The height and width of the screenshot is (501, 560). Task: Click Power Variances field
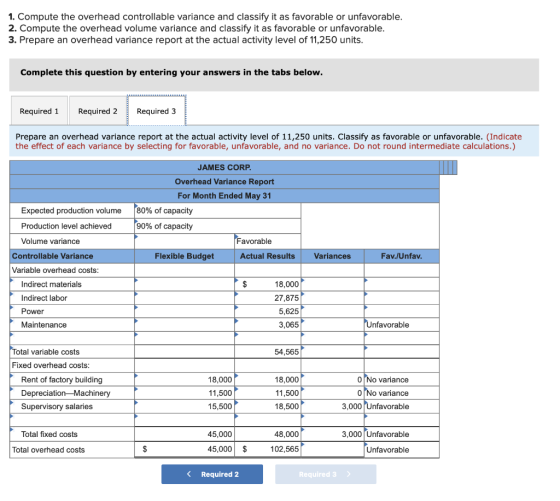pyautogui.click(x=332, y=311)
